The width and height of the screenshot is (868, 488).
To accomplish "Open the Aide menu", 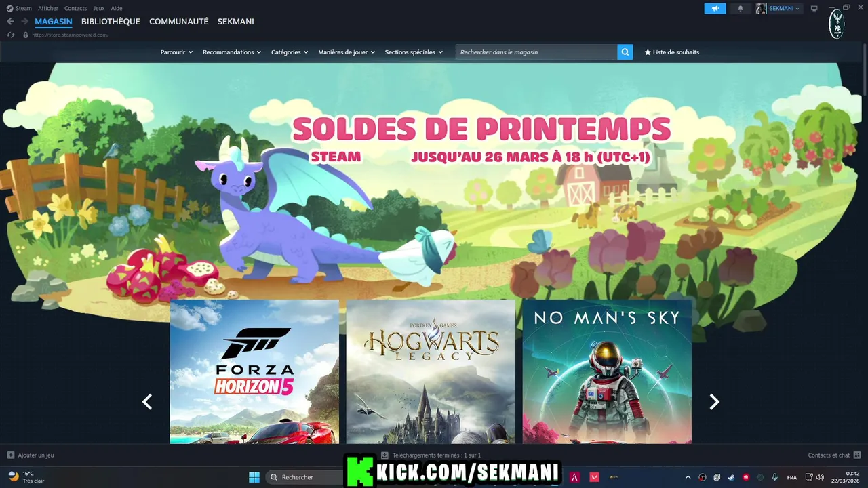I will 117,8.
